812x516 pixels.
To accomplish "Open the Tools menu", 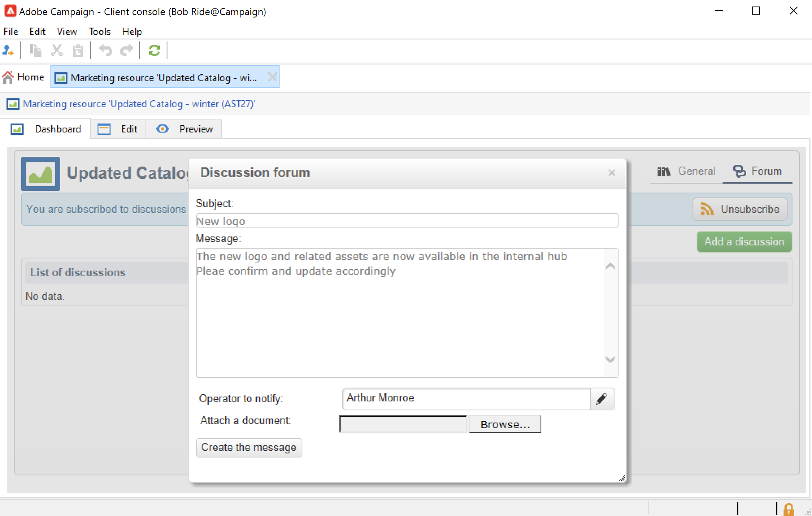I will pyautogui.click(x=99, y=31).
